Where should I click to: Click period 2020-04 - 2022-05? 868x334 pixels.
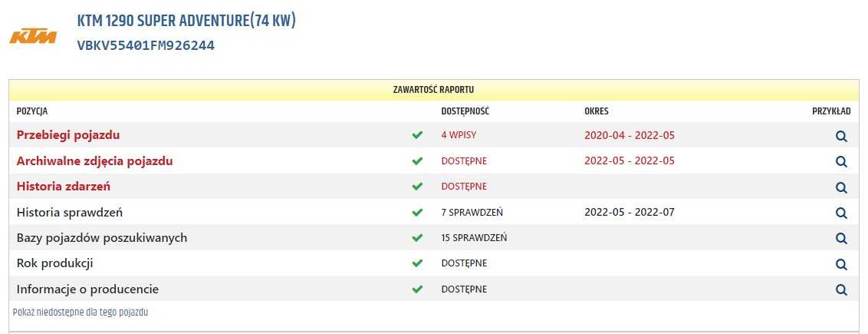630,135
